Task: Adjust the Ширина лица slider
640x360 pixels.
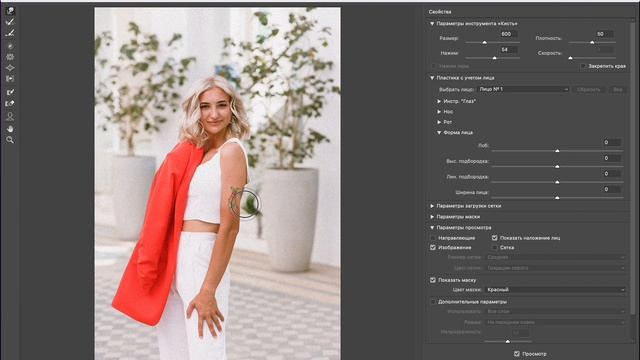Action: [557, 198]
